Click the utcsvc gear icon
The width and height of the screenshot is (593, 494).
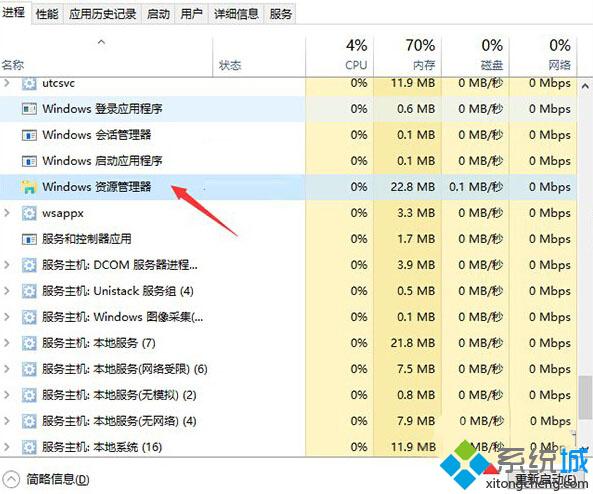29,83
